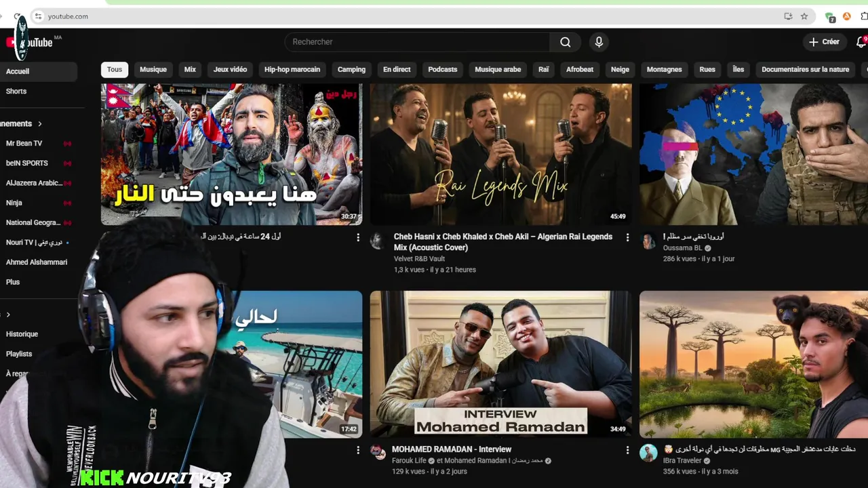Screen dimensions: 868x488
Task: Select the 'Hip-hop marocain' filter chip
Action: 292,69
